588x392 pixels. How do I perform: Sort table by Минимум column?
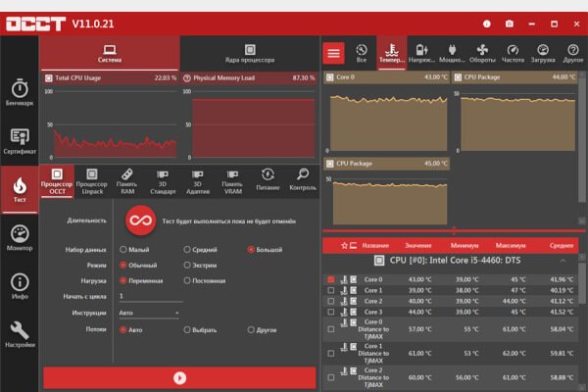click(465, 246)
